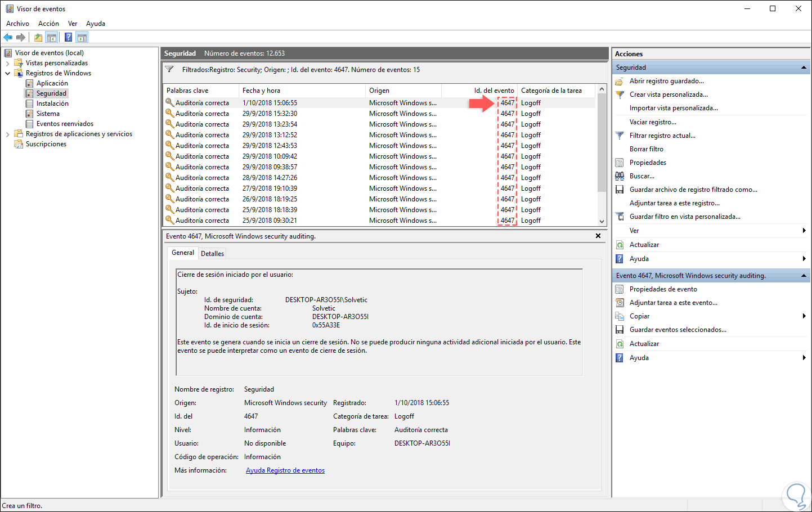This screenshot has height=512, width=812.
Task: Open the Ayuda submenu arrow under Seguridad actions
Action: pos(804,259)
